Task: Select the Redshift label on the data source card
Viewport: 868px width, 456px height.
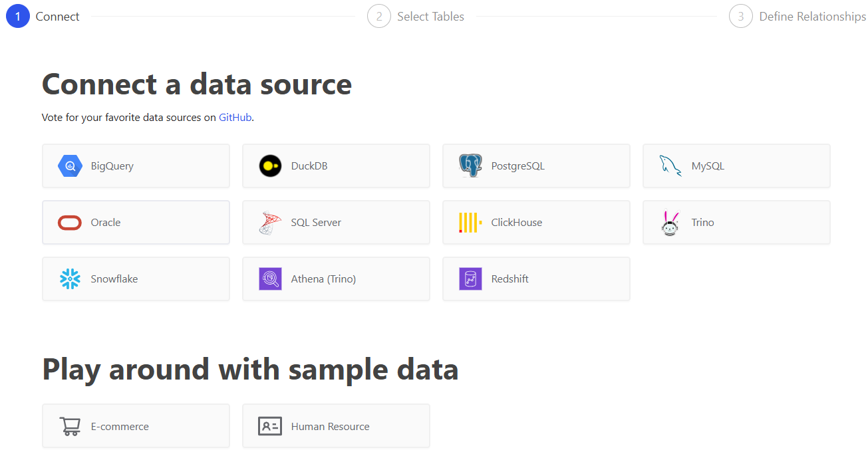Action: [x=510, y=279]
